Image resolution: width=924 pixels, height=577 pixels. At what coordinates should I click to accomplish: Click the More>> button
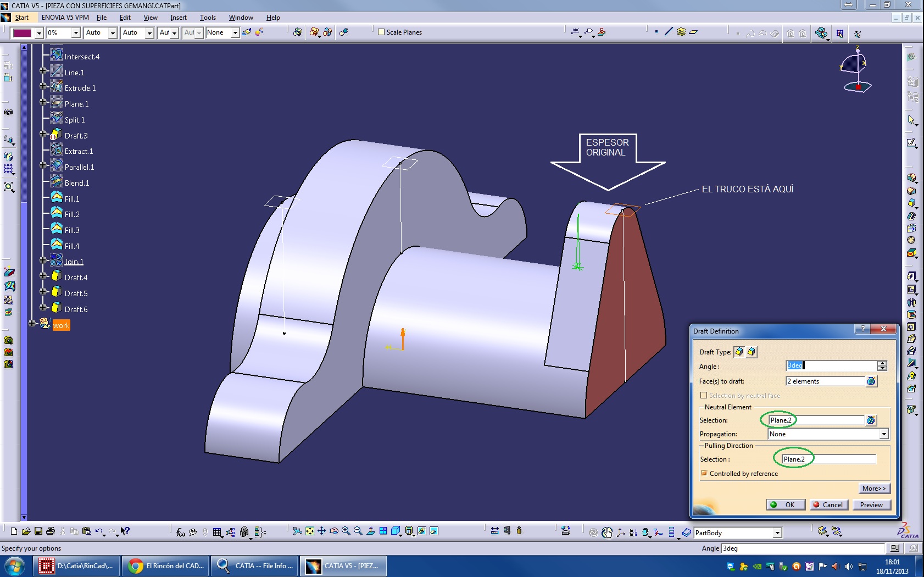click(874, 488)
